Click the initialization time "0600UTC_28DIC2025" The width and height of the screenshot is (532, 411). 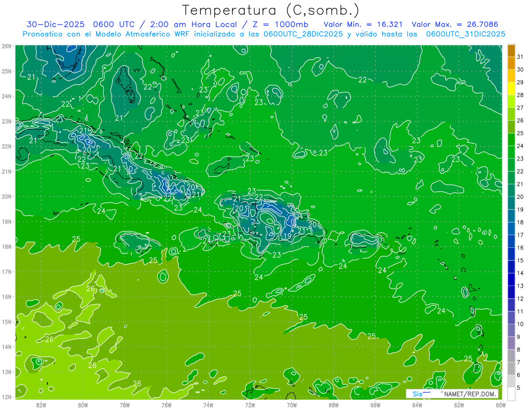[x=303, y=34]
